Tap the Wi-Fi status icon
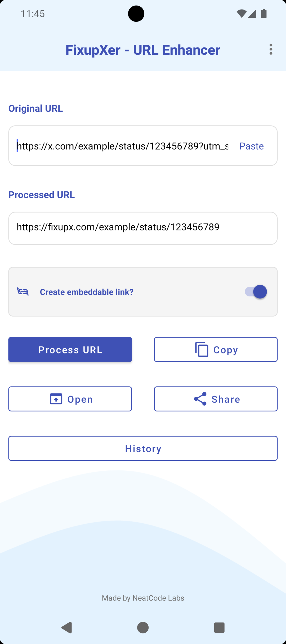 241,14
